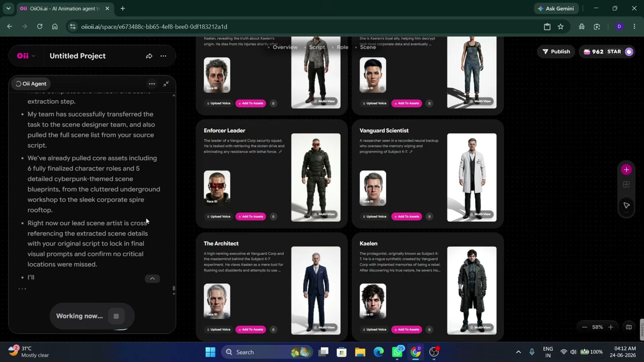
Task: Select the grid layout tool on the canvas toolbar
Action: (x=626, y=185)
